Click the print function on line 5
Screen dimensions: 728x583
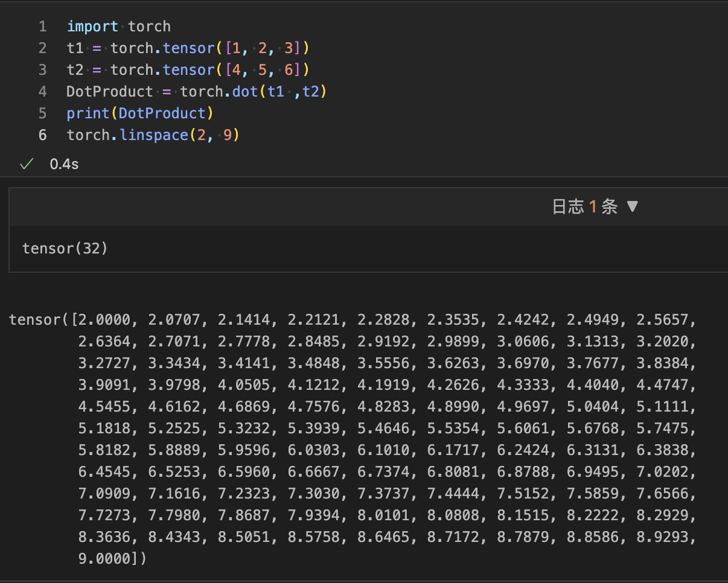click(x=88, y=113)
